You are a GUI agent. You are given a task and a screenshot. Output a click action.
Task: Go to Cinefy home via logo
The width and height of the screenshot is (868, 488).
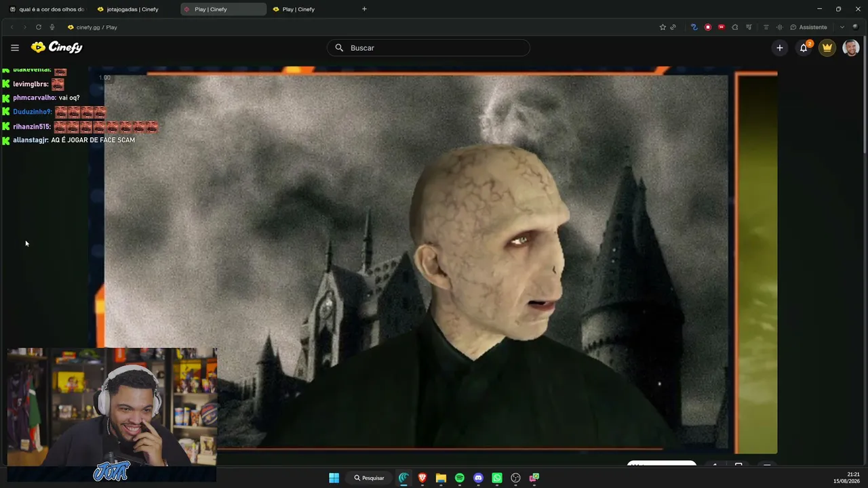[56, 47]
